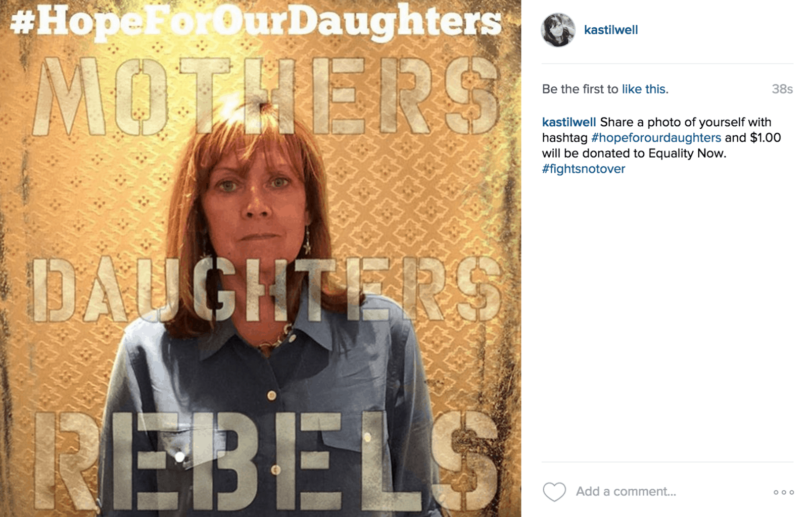Select the kastilwell username in the caption
The height and width of the screenshot is (517, 812).
569,122
